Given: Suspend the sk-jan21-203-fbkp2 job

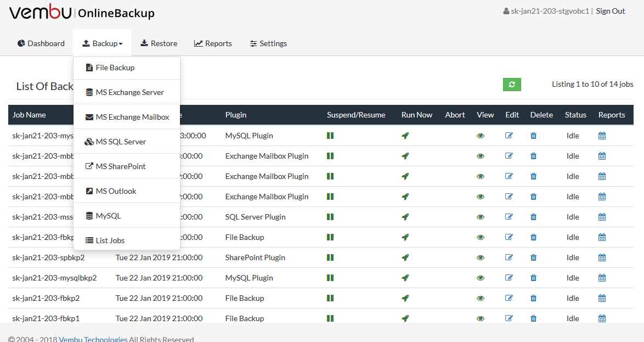Looking at the screenshot, I should tap(330, 299).
